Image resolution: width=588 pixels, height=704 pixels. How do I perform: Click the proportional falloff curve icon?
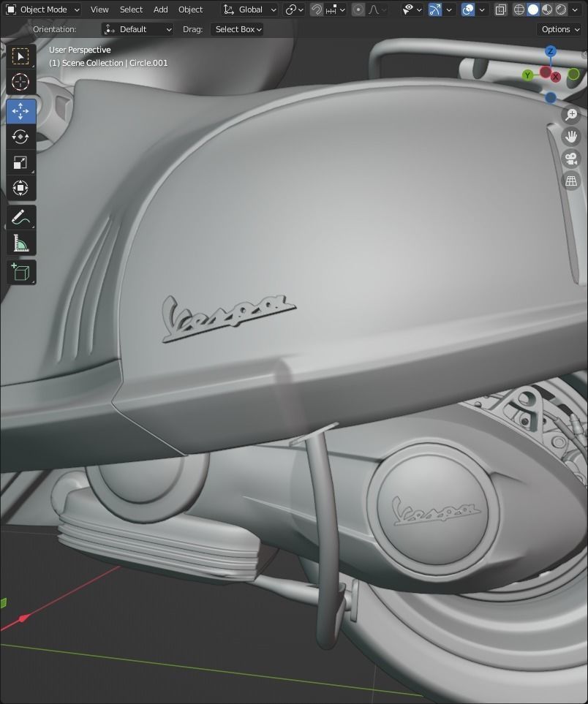373,10
